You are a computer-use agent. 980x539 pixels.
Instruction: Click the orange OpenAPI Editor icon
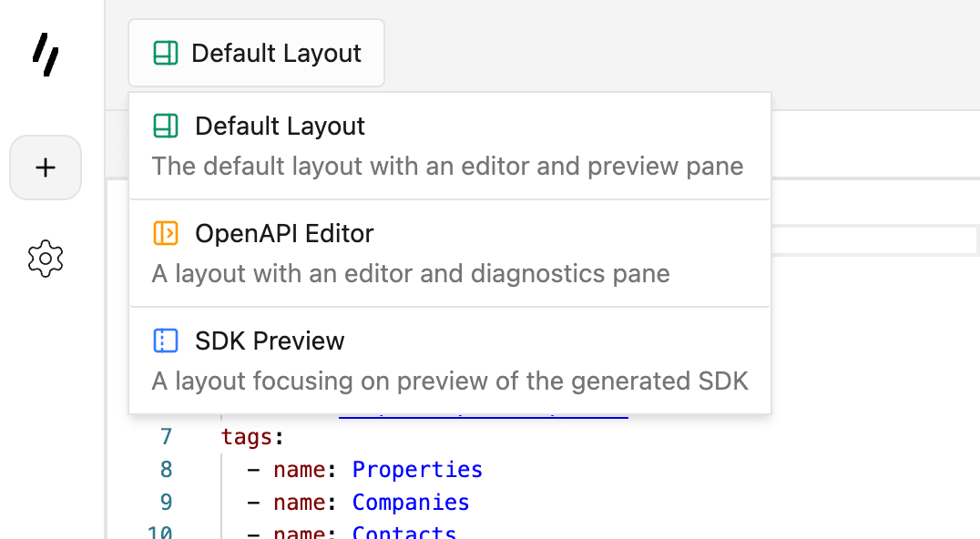(x=165, y=233)
